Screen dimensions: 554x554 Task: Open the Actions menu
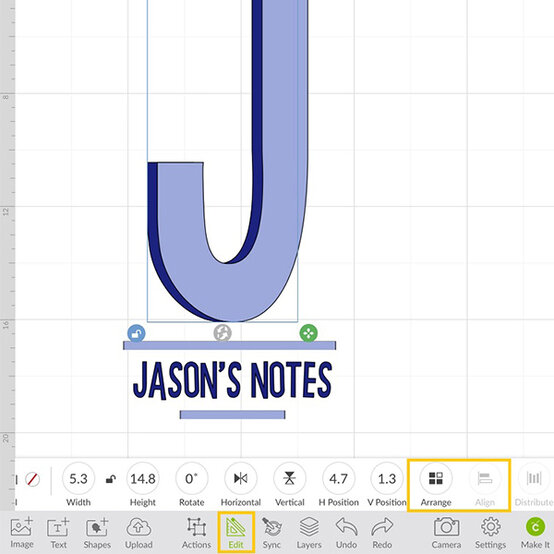(196, 532)
